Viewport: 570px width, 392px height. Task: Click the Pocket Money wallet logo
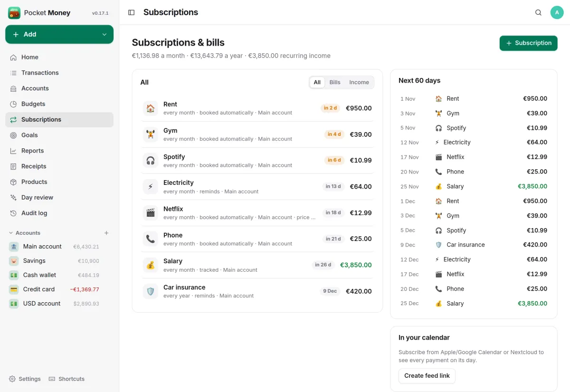click(x=14, y=13)
